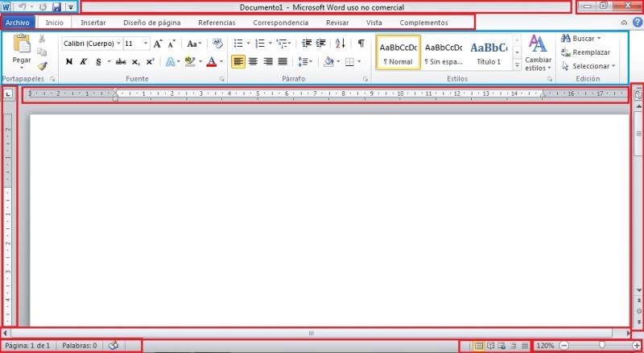This screenshot has height=353, width=644.
Task: Switch to the Diseño de página tab
Action: coord(151,23)
